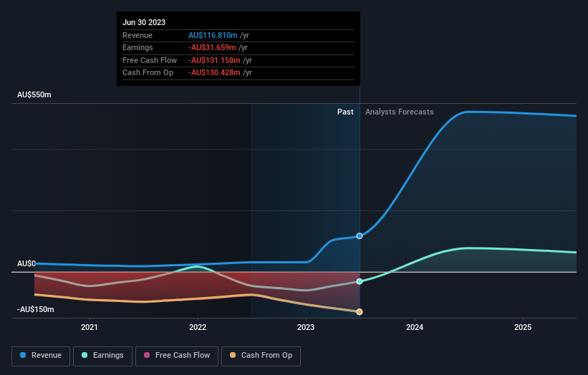588x375 pixels.
Task: Click the Free Cash Flow label in tooltip
Action: [150, 60]
